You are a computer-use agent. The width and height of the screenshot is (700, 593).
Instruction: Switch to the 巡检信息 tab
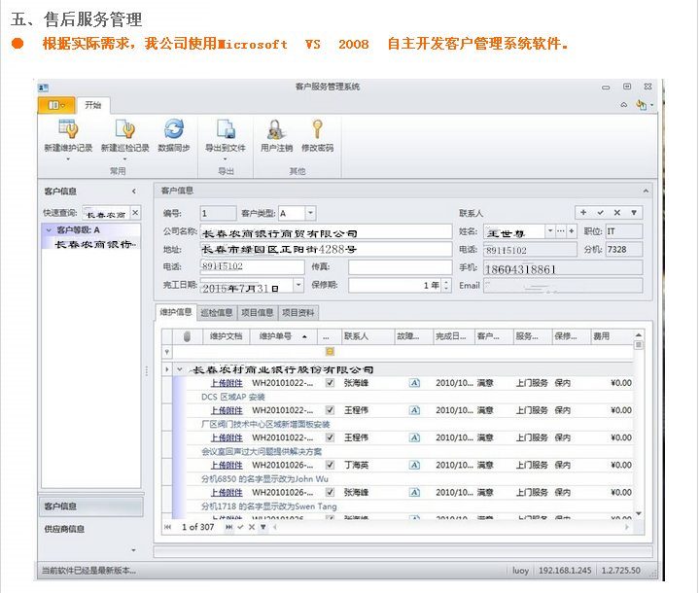coord(216,313)
